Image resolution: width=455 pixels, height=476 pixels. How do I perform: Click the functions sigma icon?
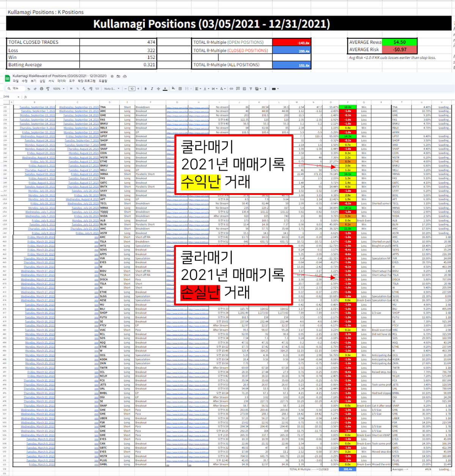click(x=265, y=89)
